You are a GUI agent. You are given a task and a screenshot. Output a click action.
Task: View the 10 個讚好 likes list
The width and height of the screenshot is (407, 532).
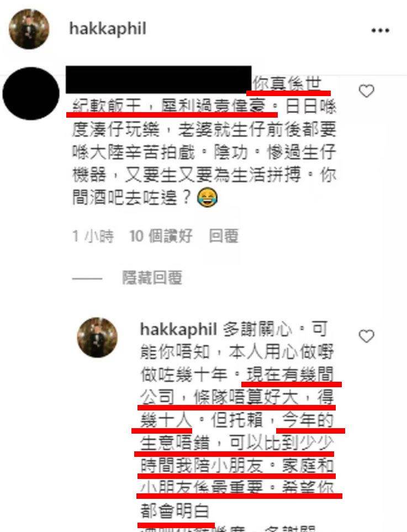pos(161,236)
